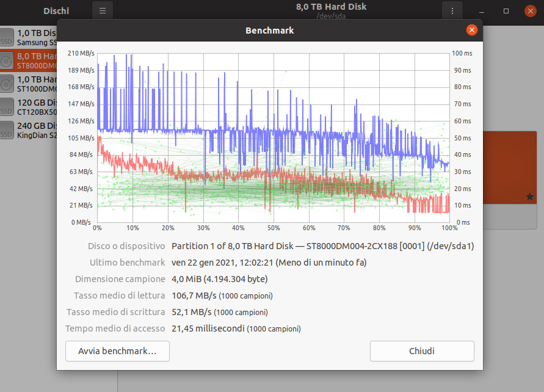Image resolution: width=544 pixels, height=392 pixels.
Task: Minimize the Dischi window
Action: click(482, 11)
